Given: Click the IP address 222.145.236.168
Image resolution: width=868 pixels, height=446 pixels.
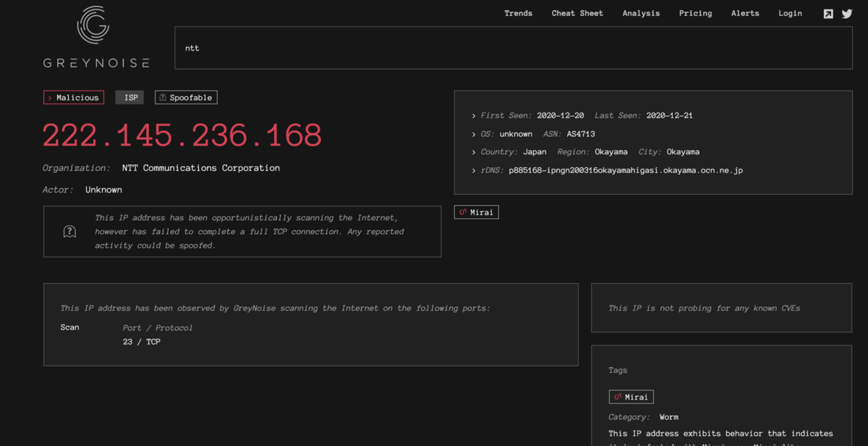Looking at the screenshot, I should 182,135.
